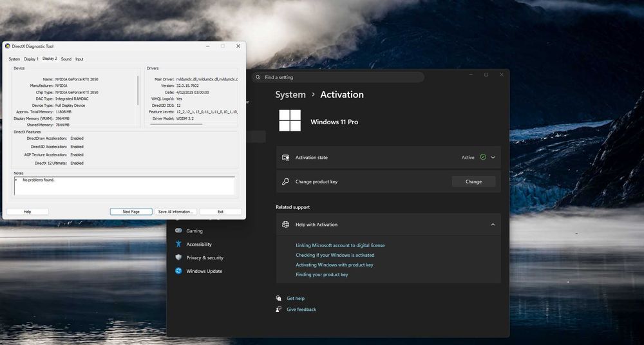
Task: Click the Integrated RAMDAC DAC type value
Action: click(72, 99)
